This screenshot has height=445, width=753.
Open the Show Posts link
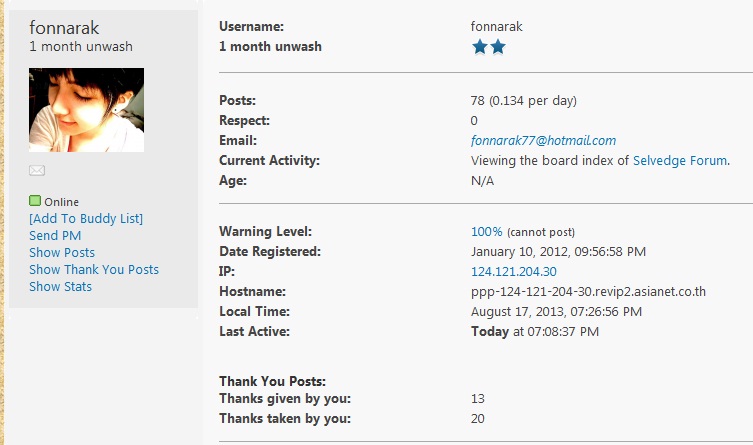click(62, 252)
